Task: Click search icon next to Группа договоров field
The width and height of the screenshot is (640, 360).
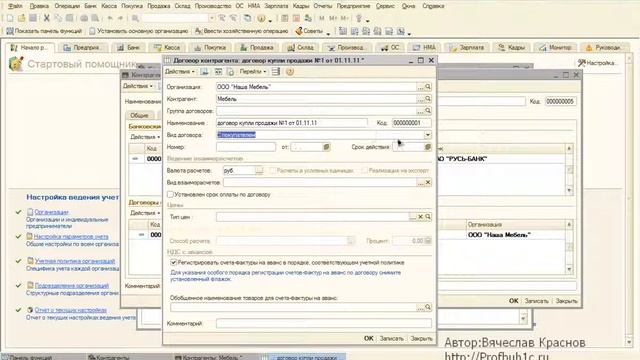Action: coord(428,111)
